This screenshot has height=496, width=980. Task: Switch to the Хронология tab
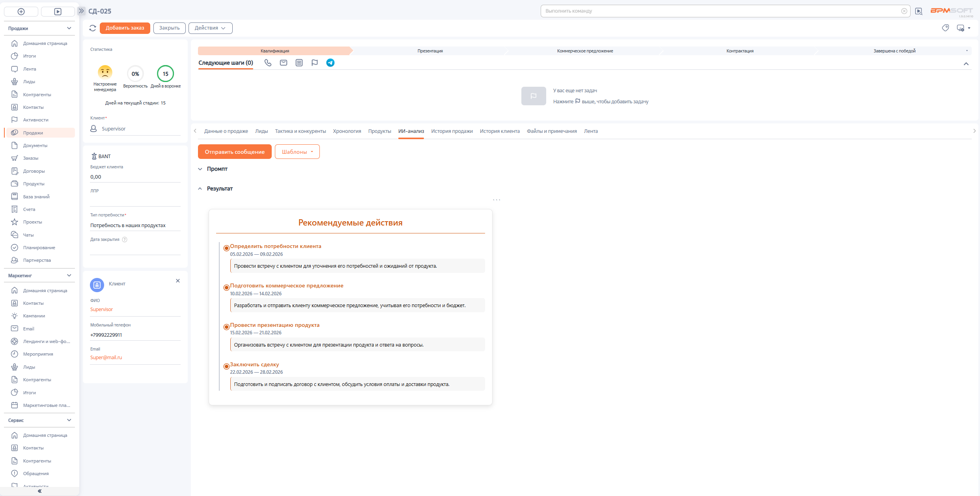click(x=347, y=131)
